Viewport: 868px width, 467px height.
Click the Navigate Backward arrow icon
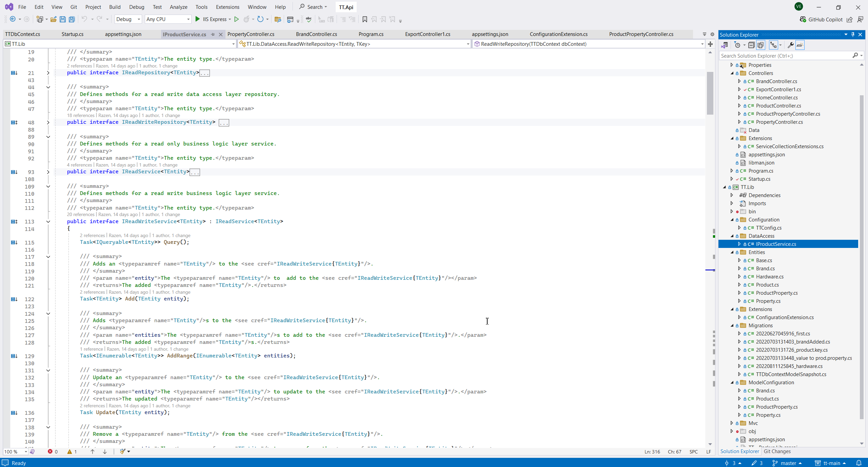coord(13,19)
